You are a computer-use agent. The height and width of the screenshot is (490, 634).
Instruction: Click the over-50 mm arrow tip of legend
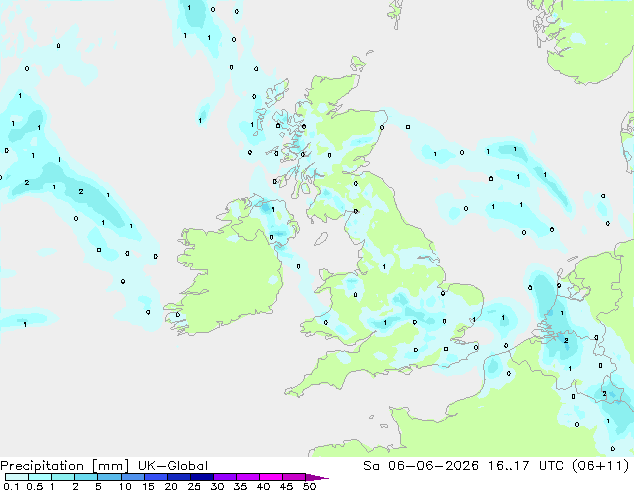[317, 477]
